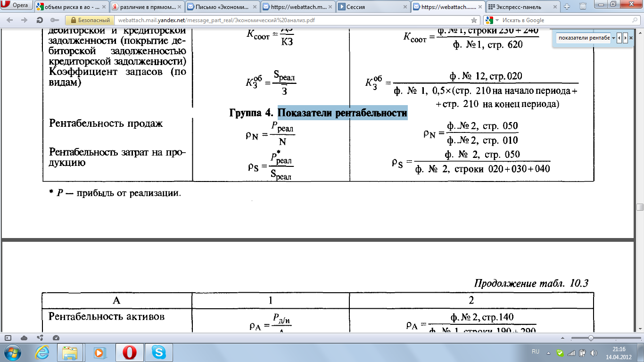The width and height of the screenshot is (644, 362).
Task: Click the power battery tray icon
Action: click(x=583, y=353)
